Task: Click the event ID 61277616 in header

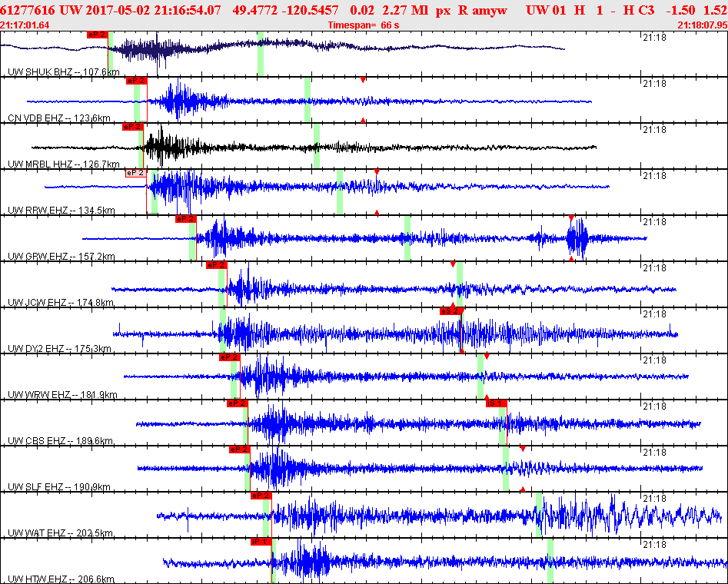Action: click(x=28, y=10)
